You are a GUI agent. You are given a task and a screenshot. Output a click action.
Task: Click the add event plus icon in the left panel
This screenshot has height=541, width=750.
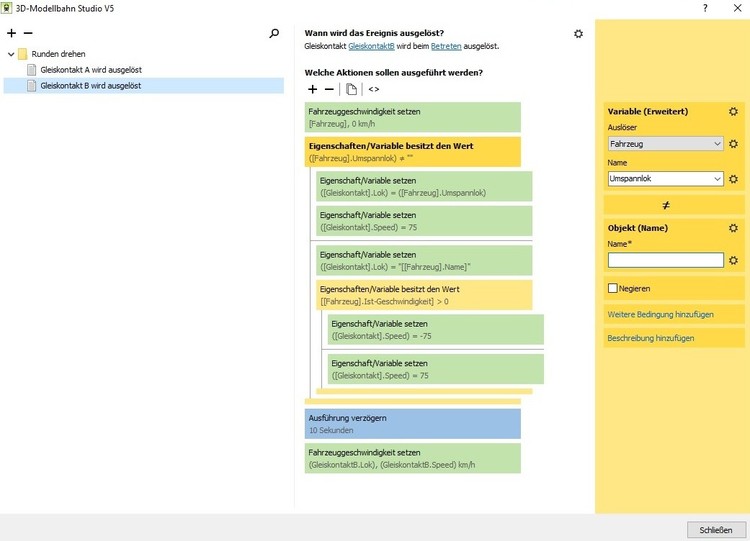tap(11, 34)
